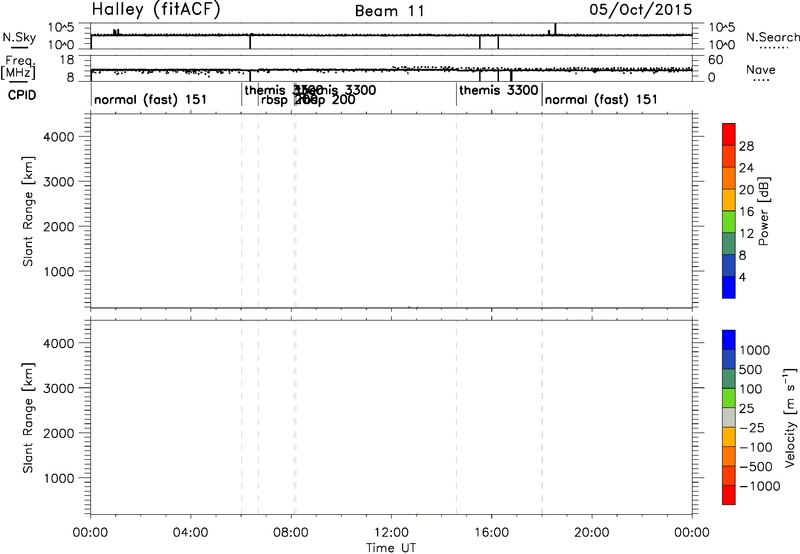
Task: Click the "08:00" time axis label
Action: tap(291, 533)
